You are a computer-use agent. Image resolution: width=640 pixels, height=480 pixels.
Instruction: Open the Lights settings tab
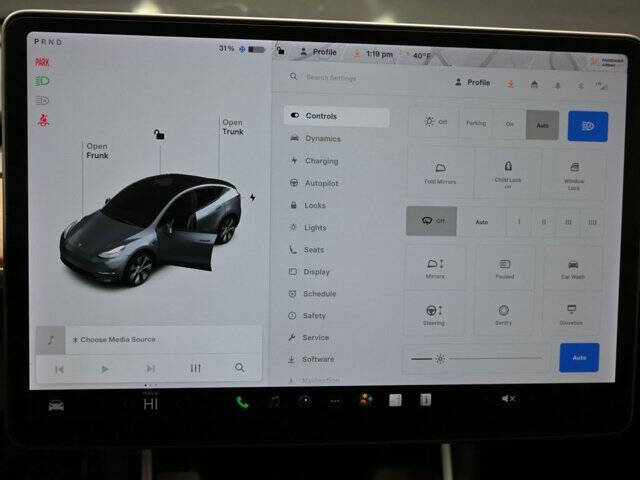point(308,228)
